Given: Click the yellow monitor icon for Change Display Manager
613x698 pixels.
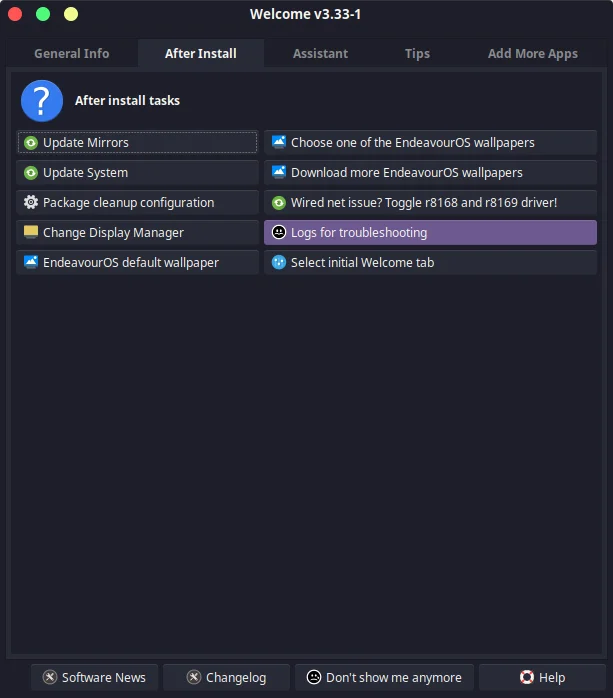Looking at the screenshot, I should point(31,232).
